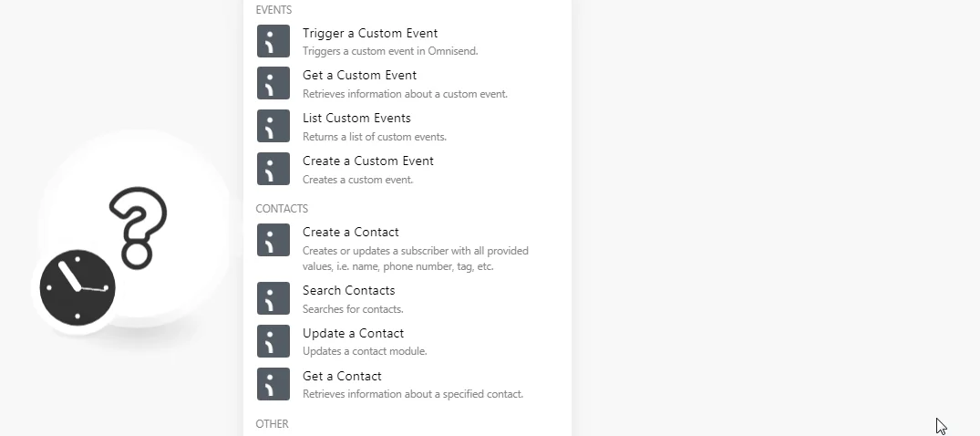Select the Trigger a Custom Event title
Screen dimensions: 980x436
370,33
